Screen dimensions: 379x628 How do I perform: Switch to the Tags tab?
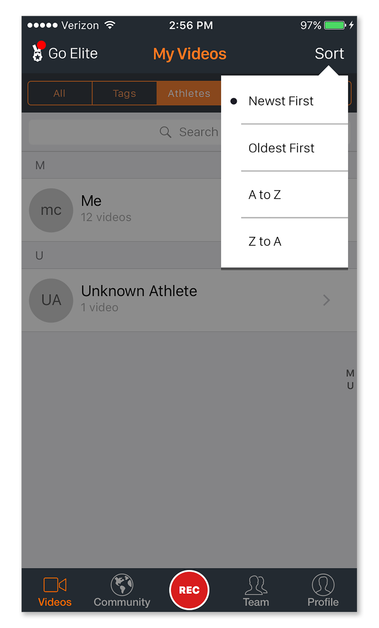(x=124, y=93)
